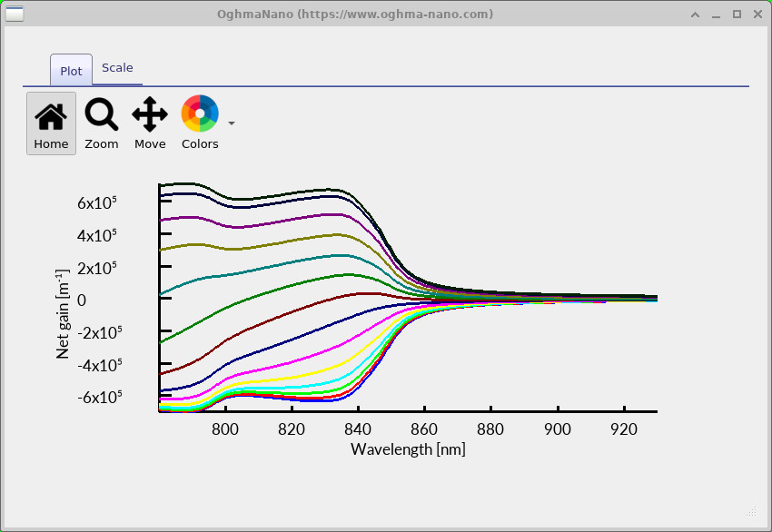
Task: Select the Zoom magnifier tool
Action: (x=102, y=123)
